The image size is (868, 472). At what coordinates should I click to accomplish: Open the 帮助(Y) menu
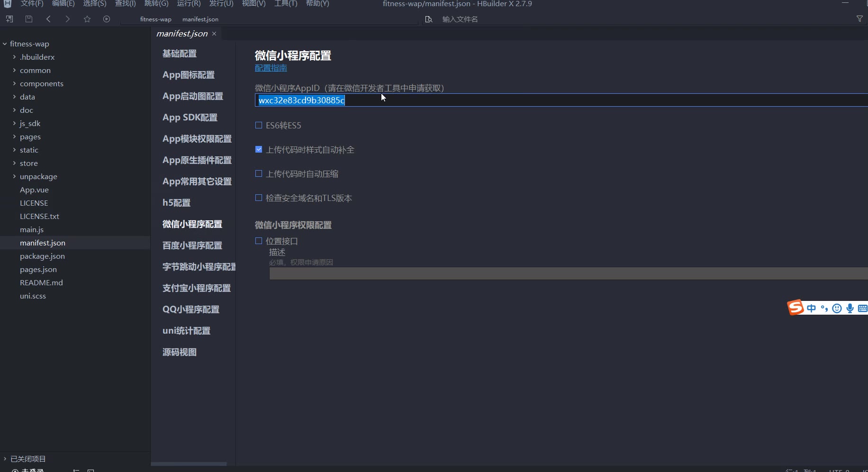coord(317,4)
